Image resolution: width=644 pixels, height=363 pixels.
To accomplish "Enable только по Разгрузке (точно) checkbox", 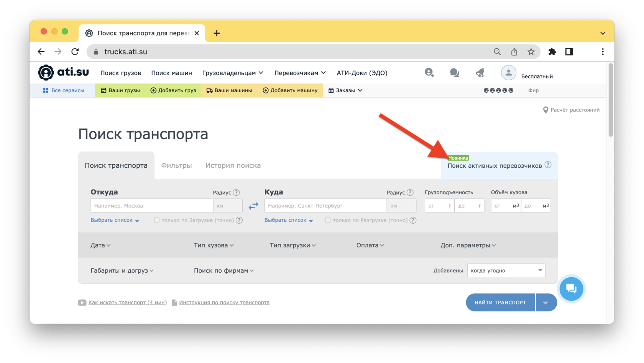I will [328, 220].
